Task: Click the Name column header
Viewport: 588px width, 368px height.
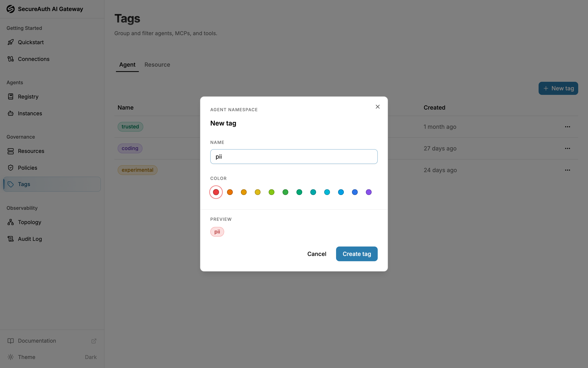Action: 126,108
